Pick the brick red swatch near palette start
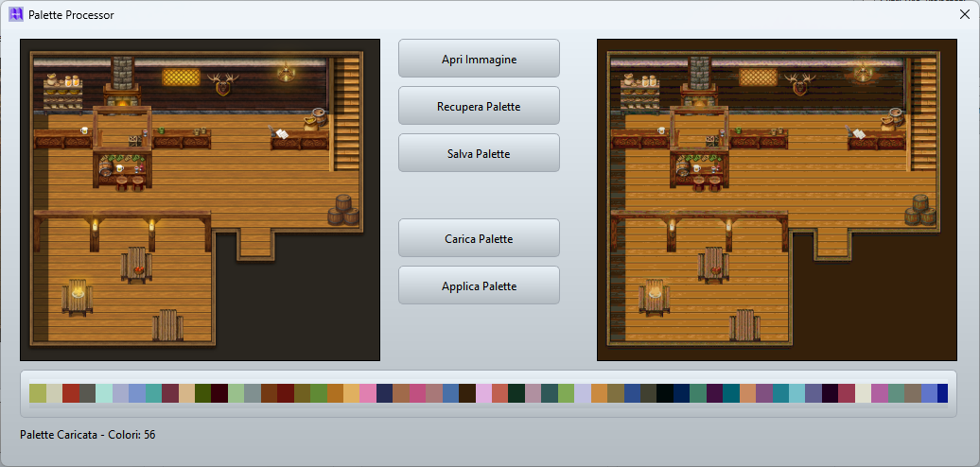The height and width of the screenshot is (467, 980). [71, 393]
